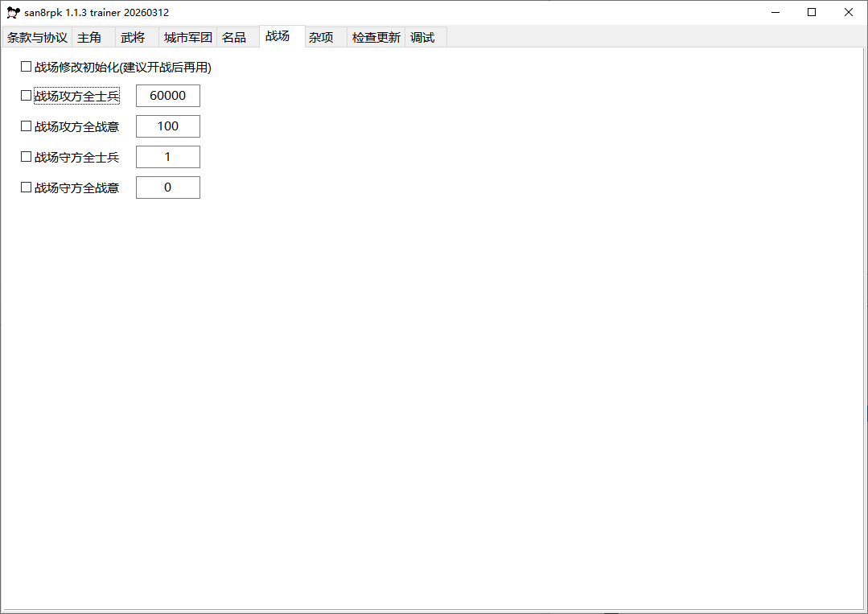Select the defender morale field showing 0
The width and height of the screenshot is (868, 614).
point(167,187)
